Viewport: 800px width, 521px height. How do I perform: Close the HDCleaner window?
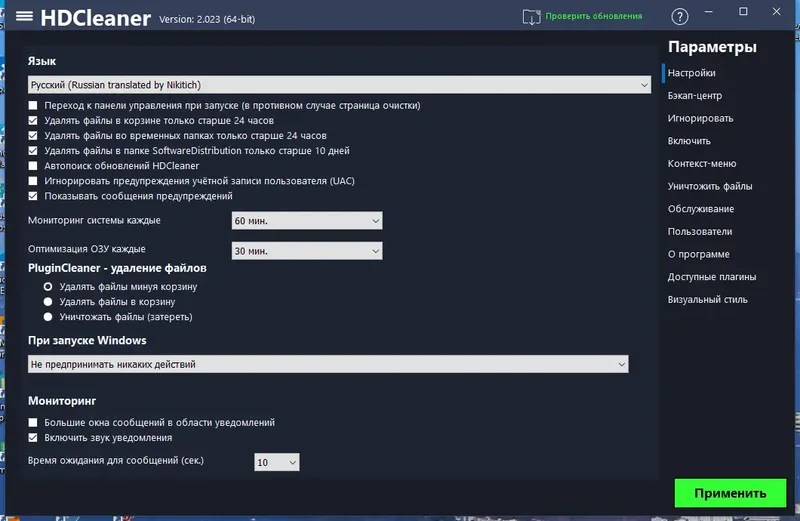click(776, 11)
